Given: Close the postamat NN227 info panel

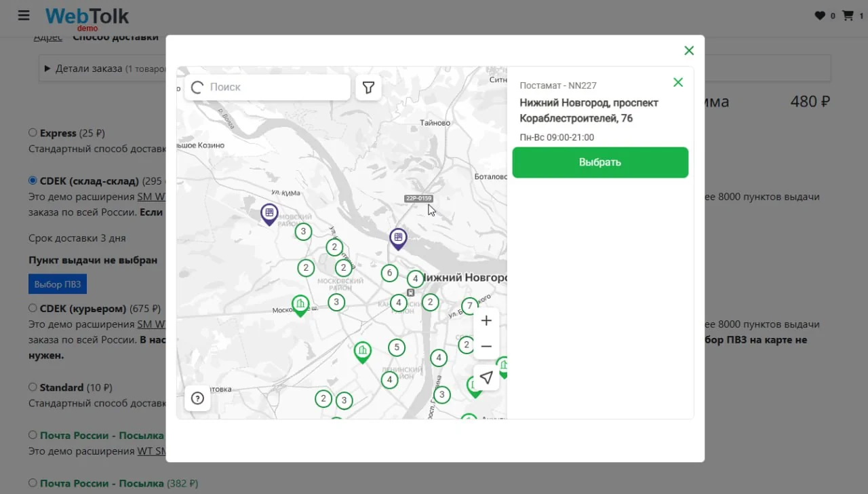Looking at the screenshot, I should [677, 82].
